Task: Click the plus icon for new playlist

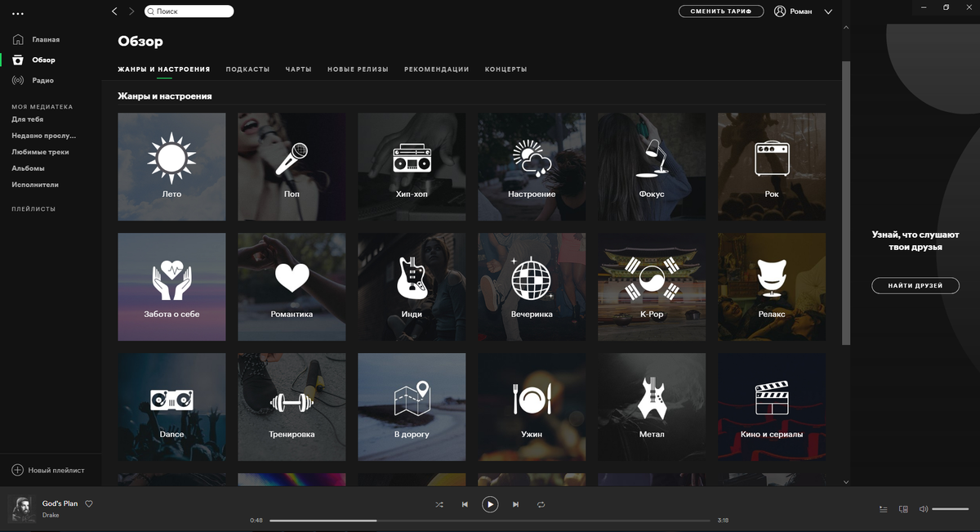Action: [17, 470]
